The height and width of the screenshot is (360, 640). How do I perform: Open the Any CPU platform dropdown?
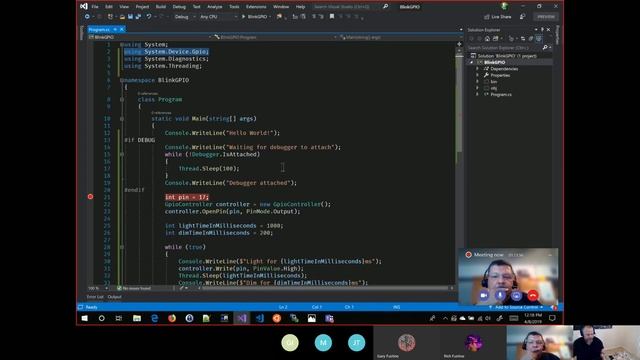pos(218,17)
